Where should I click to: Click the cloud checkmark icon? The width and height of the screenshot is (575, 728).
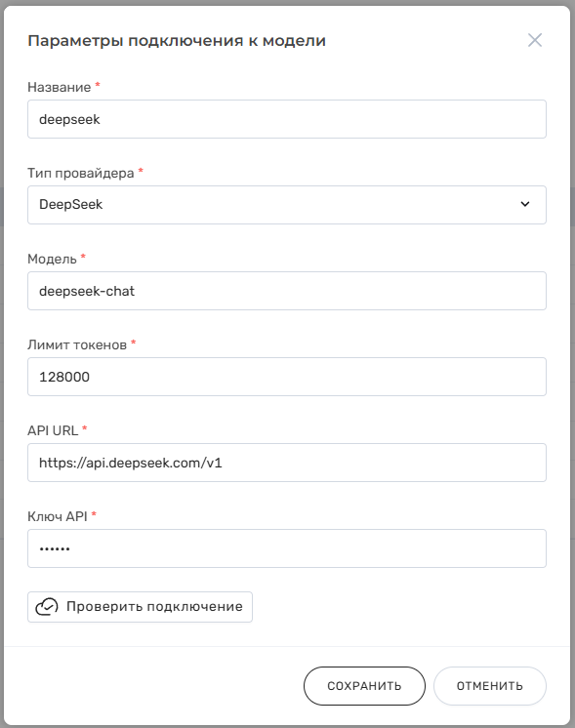pos(47,607)
